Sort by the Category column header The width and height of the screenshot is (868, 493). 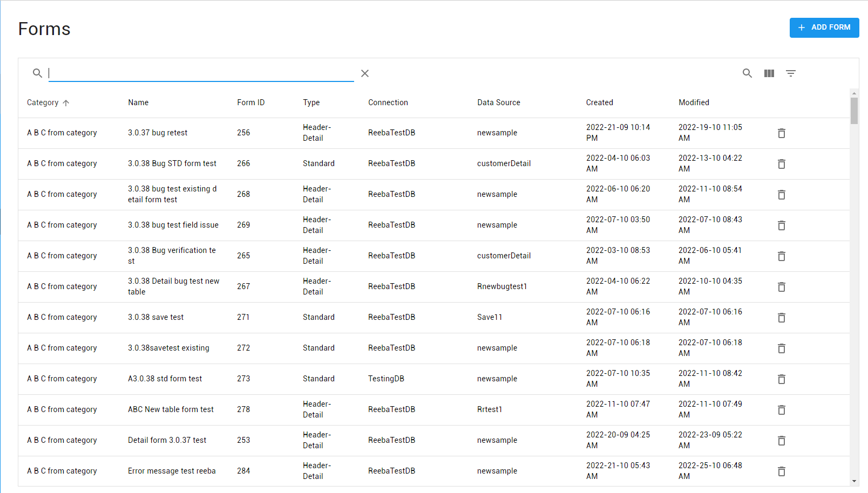coord(43,102)
